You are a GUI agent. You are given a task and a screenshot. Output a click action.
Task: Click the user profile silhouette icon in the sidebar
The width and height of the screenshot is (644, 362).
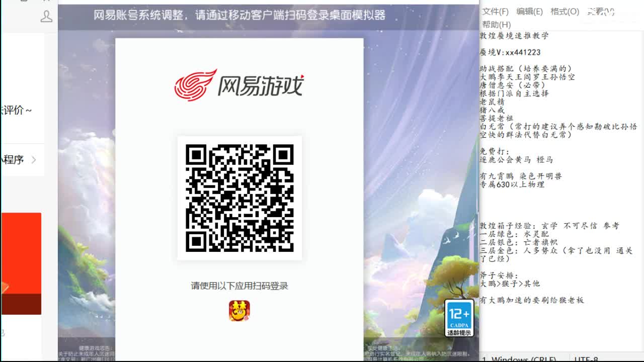click(46, 17)
